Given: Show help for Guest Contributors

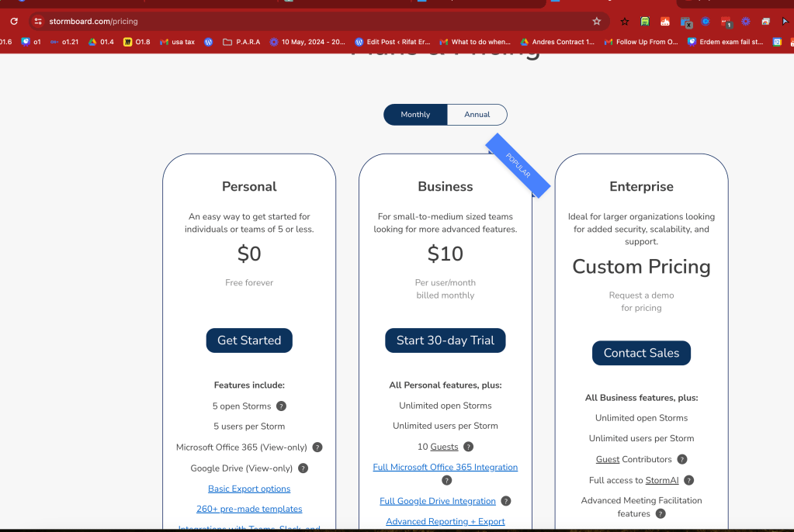Looking at the screenshot, I should pyautogui.click(x=682, y=459).
